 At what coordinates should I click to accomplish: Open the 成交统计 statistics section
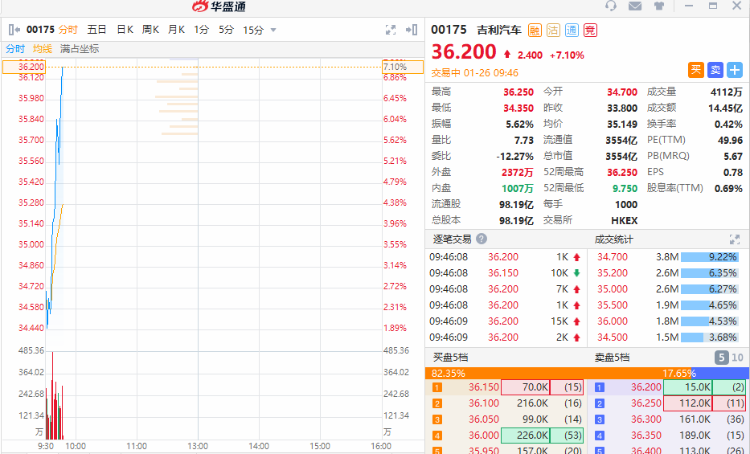click(x=614, y=239)
